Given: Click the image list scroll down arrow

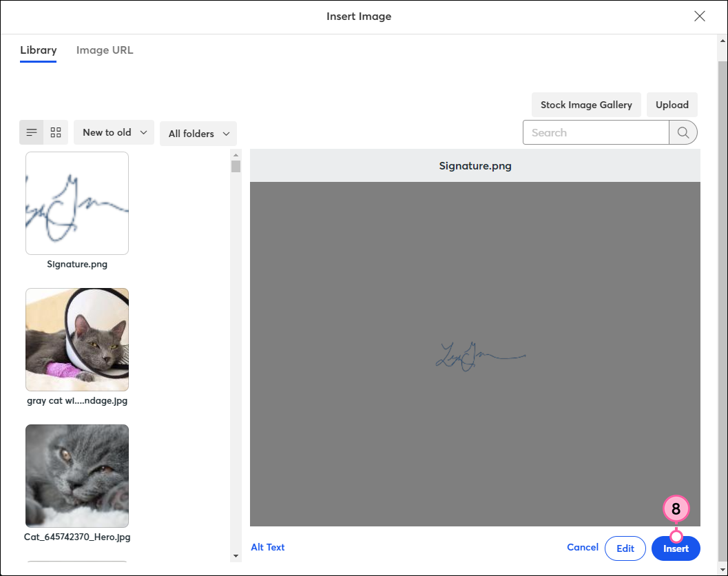Looking at the screenshot, I should pos(236,556).
